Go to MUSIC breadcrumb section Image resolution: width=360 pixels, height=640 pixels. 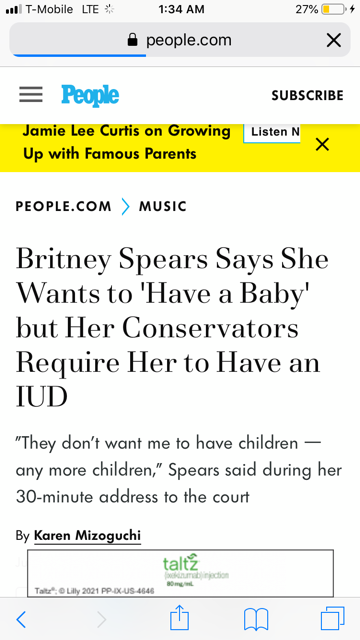(162, 206)
